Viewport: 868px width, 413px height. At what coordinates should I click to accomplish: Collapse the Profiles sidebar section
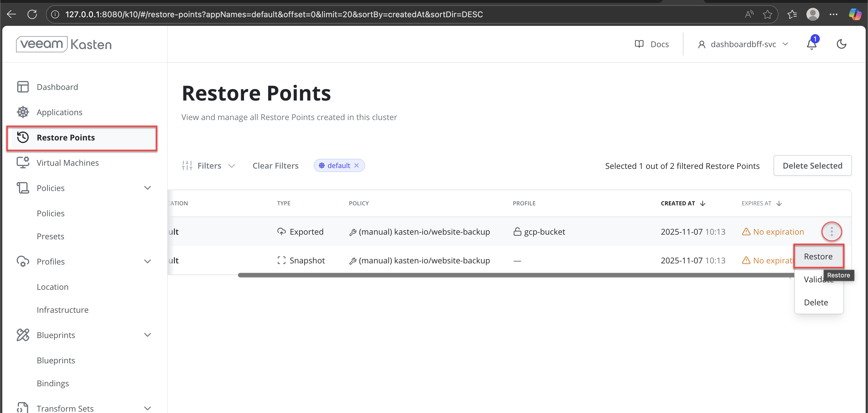pyautogui.click(x=147, y=261)
